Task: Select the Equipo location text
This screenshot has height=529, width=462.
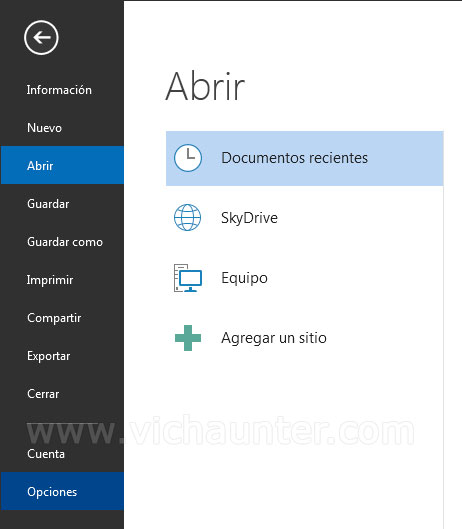Action: pos(244,278)
